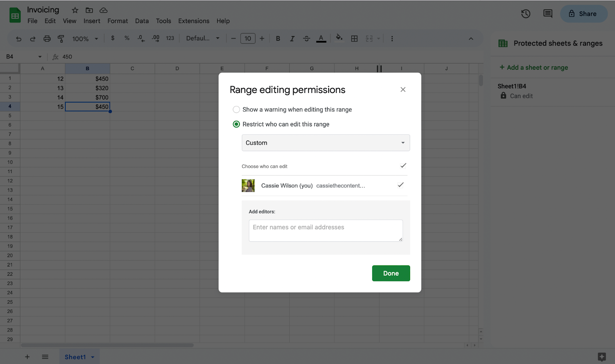Image resolution: width=615 pixels, height=364 pixels.
Task: Click the Done button
Action: [391, 273]
